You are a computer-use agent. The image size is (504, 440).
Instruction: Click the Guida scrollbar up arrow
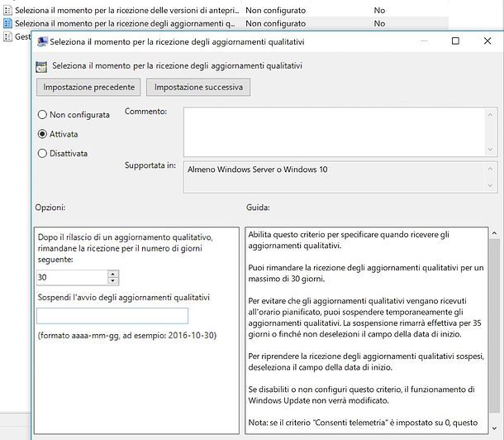click(x=494, y=233)
